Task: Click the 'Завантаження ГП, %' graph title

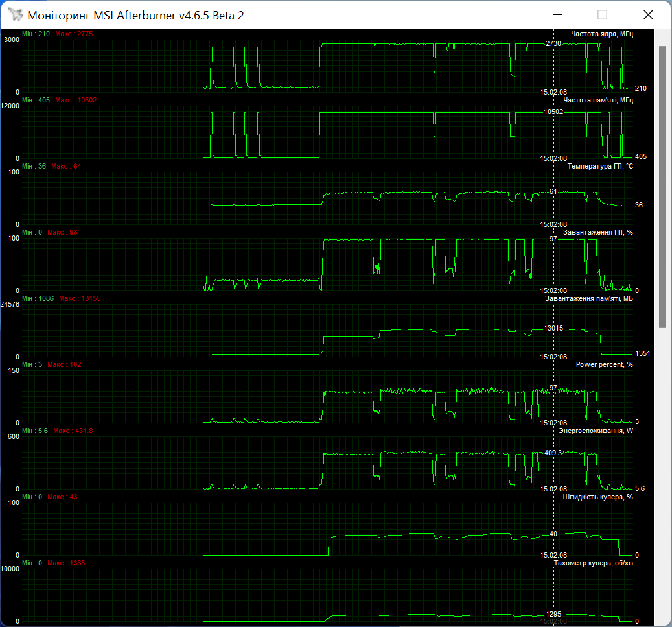Action: click(598, 232)
